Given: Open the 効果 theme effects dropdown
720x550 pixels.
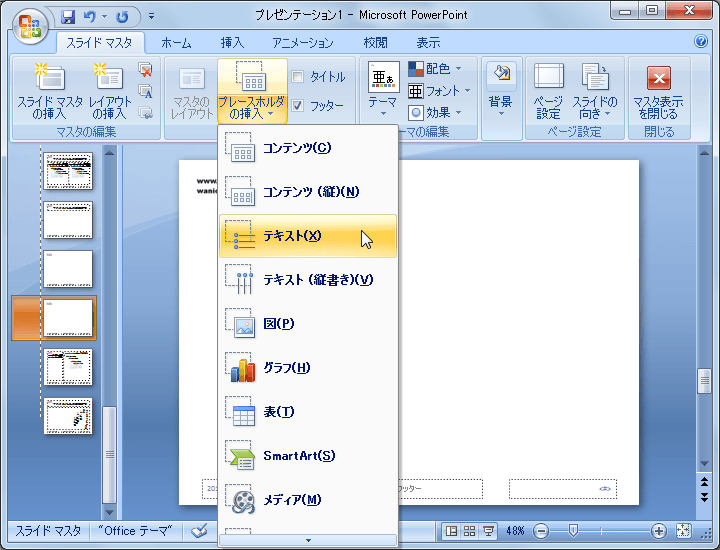Looking at the screenshot, I should 435,112.
